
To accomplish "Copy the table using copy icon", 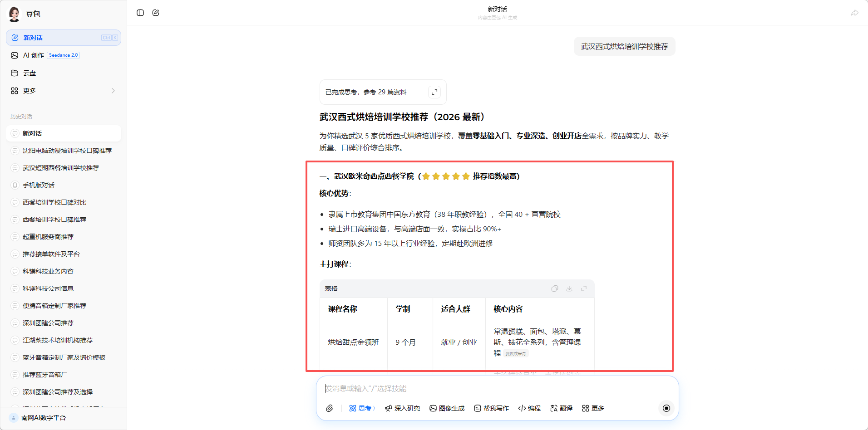I will [x=554, y=288].
